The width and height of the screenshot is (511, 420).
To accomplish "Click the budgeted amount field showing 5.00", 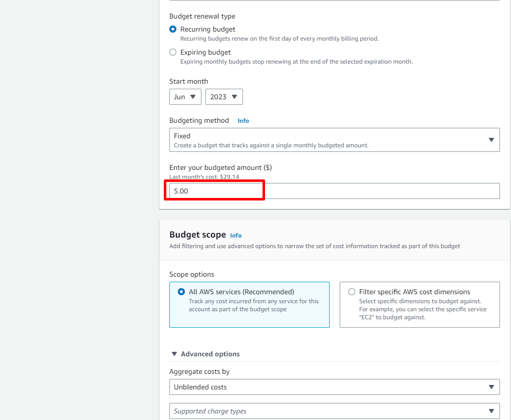I will coord(334,191).
